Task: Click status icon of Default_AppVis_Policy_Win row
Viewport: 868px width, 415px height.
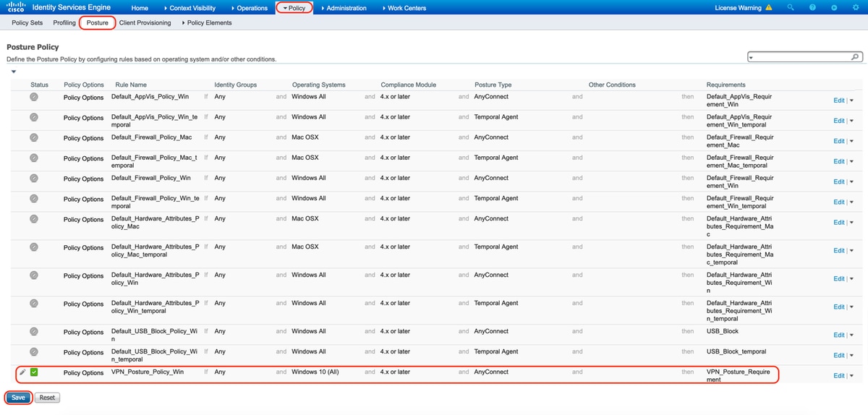Action: [34, 96]
